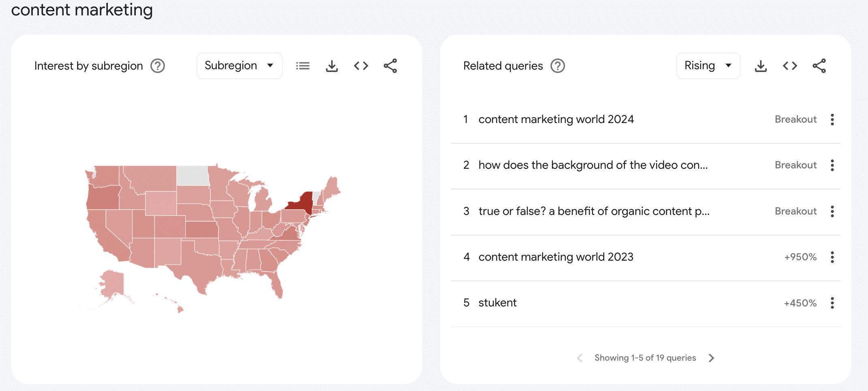Click the content marketing world 2024 query
The height and width of the screenshot is (391, 868).
click(556, 119)
